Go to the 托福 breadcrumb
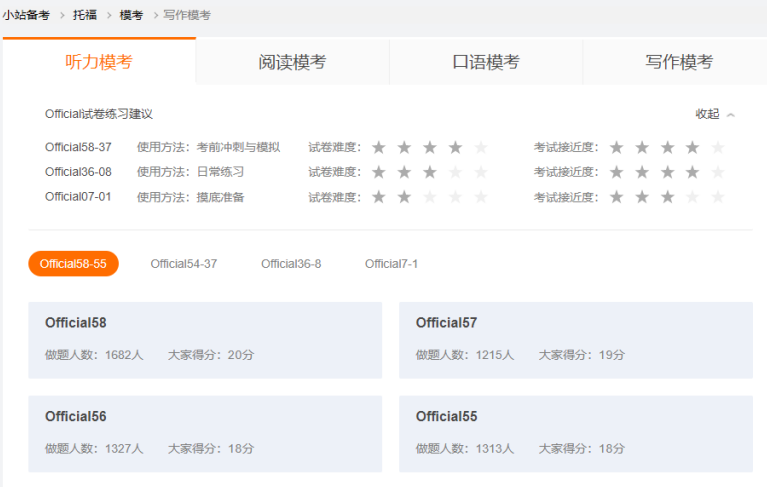The width and height of the screenshot is (767, 487). 85,15
